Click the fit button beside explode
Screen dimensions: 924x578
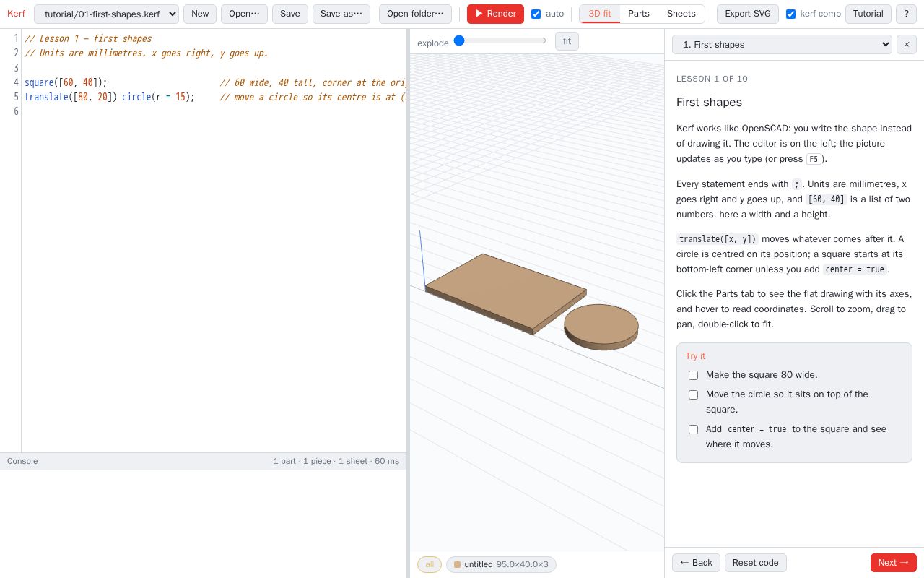point(567,41)
